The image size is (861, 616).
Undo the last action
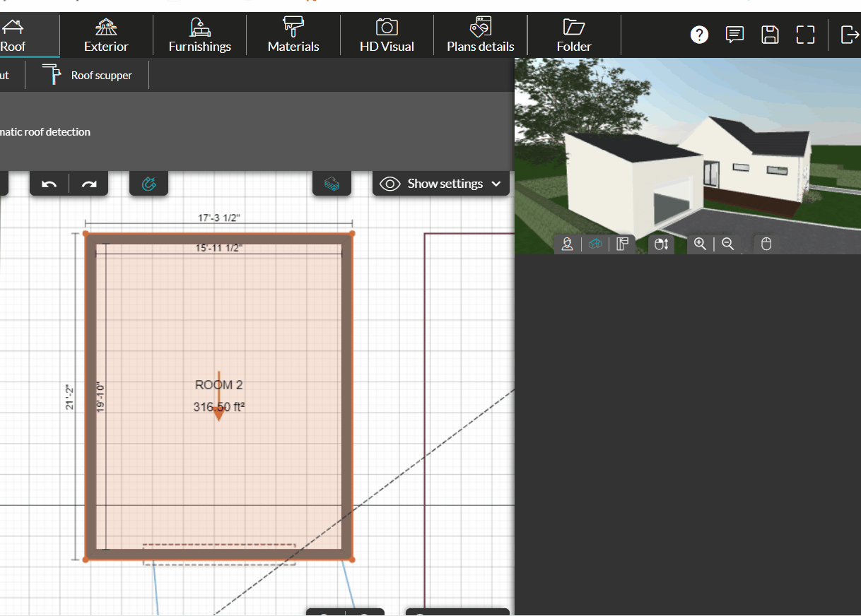(49, 183)
